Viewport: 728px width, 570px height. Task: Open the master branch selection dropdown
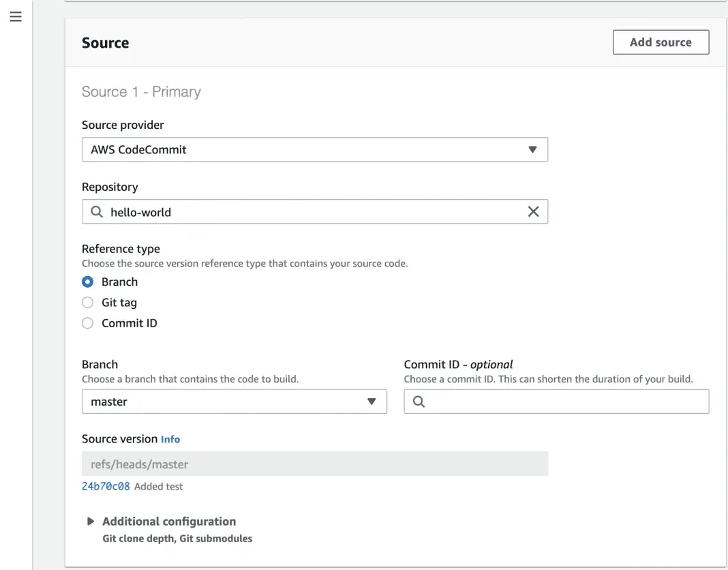pos(234,402)
